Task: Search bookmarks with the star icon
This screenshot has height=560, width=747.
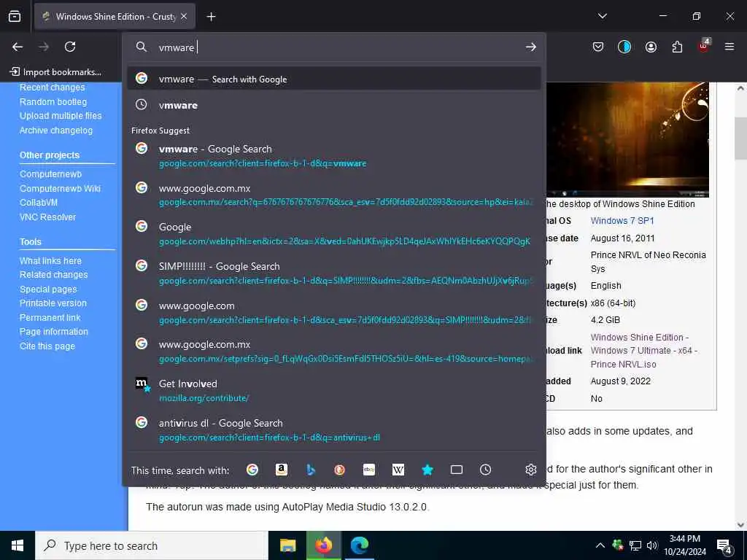Action: click(427, 470)
